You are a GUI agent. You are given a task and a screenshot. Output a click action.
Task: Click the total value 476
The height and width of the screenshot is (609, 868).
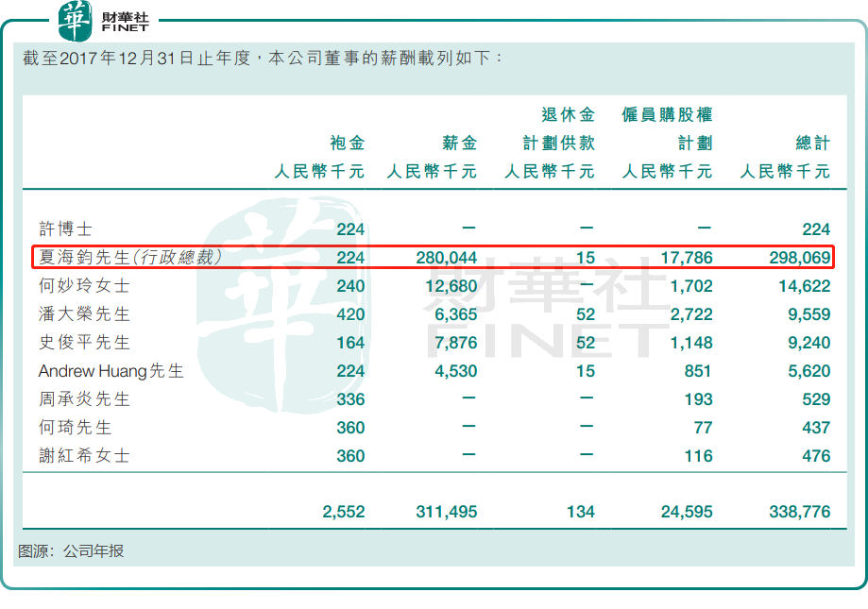point(816,456)
